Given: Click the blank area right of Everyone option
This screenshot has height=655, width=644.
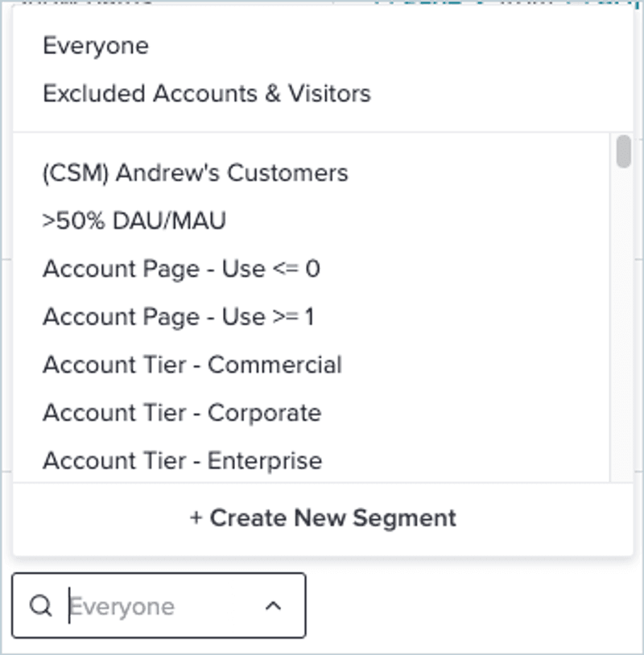Looking at the screenshot, I should click(402, 46).
